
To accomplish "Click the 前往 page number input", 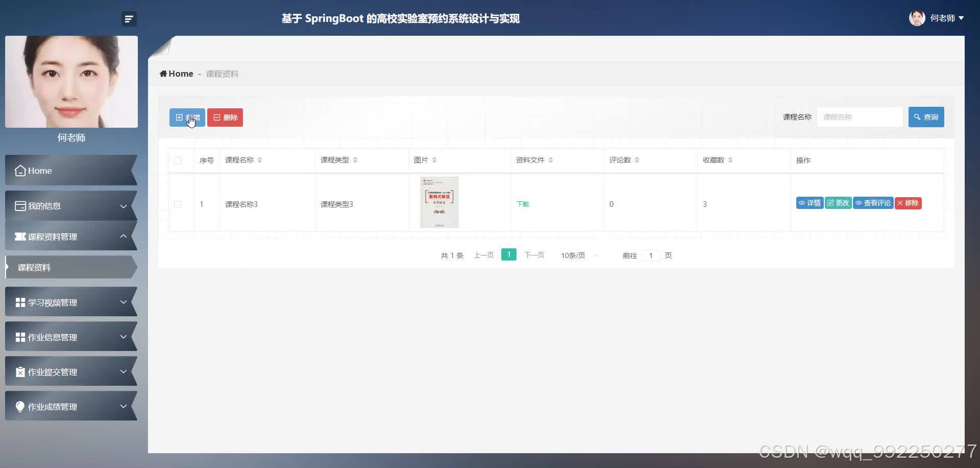I will tap(651, 255).
